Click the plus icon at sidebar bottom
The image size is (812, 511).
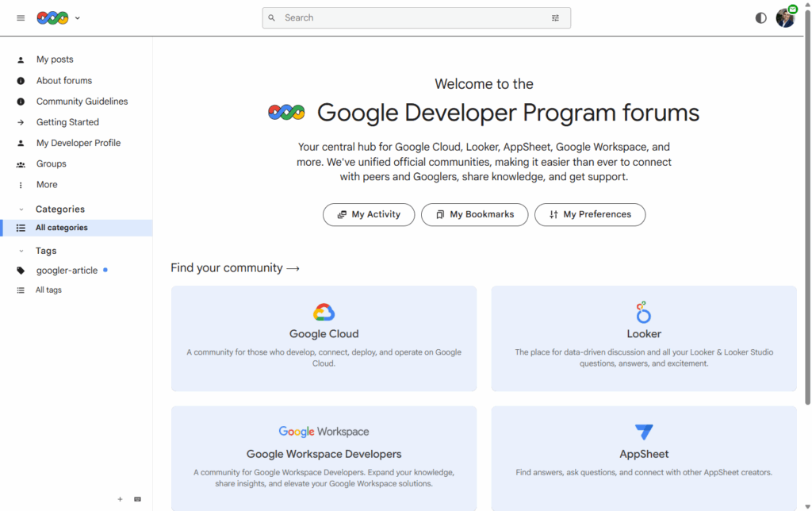pos(121,499)
